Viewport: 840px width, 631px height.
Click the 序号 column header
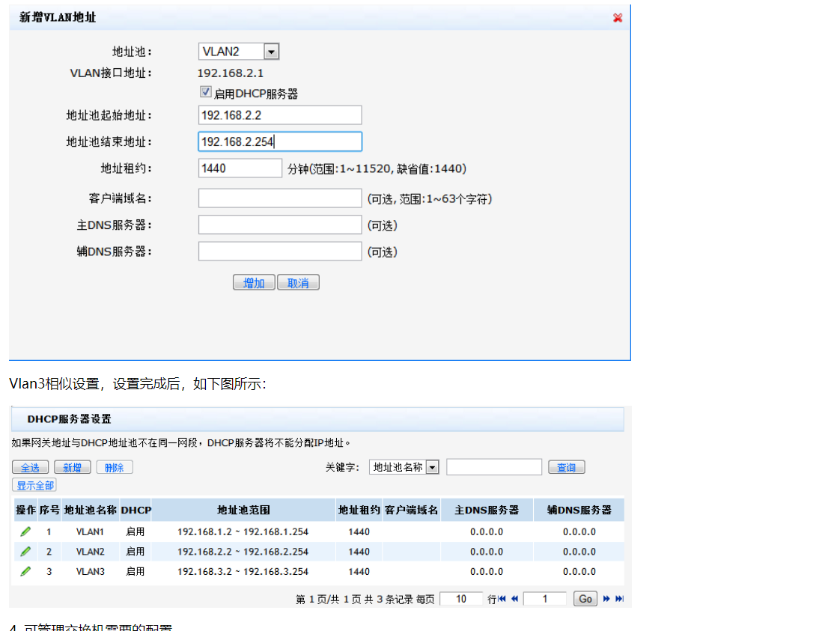(49, 510)
